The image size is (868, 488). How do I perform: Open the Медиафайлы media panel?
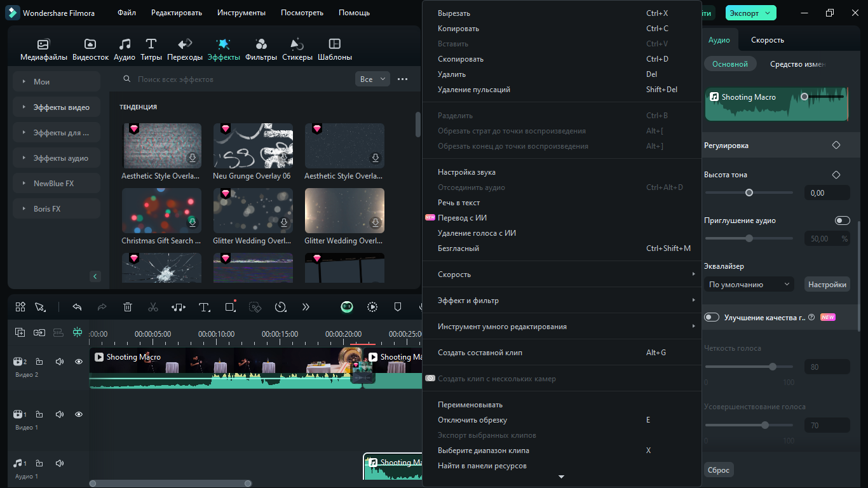[x=43, y=50]
